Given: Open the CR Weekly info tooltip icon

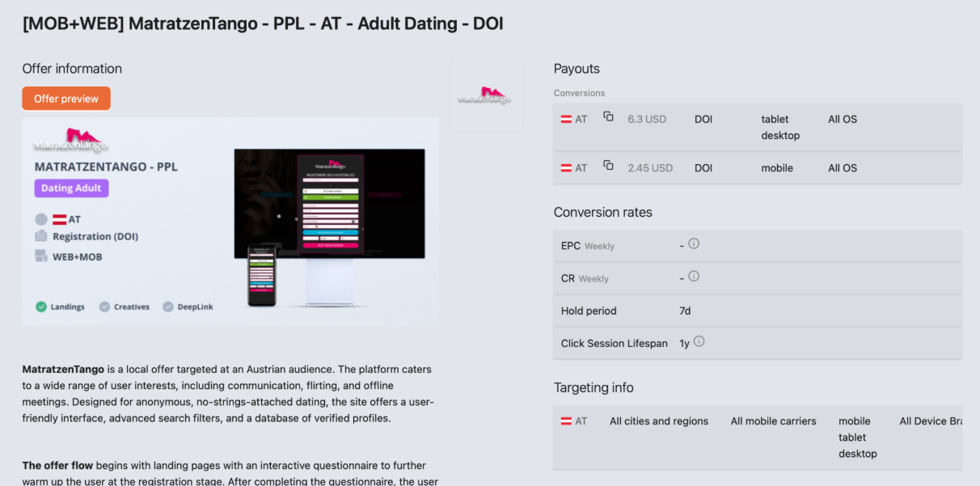Looking at the screenshot, I should point(694,276).
